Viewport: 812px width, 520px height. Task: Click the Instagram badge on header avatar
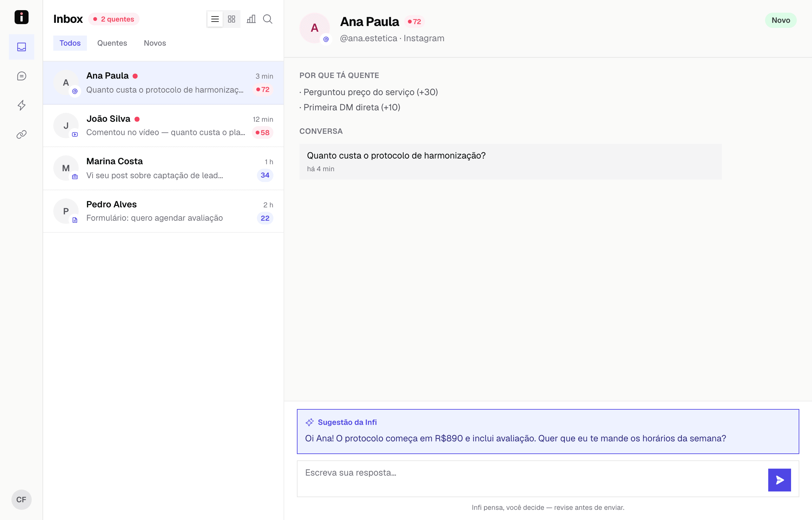[326, 39]
